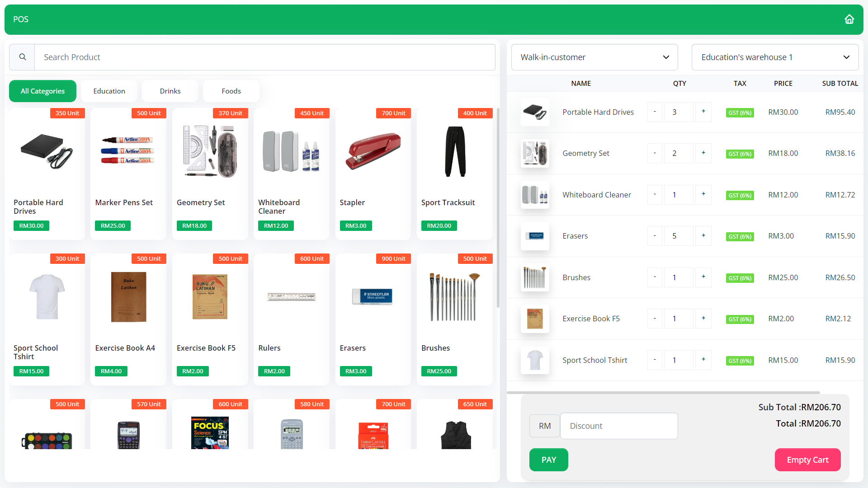Click the cart horizontal scrollbar
This screenshot has width=868, height=488.
[x=663, y=393]
